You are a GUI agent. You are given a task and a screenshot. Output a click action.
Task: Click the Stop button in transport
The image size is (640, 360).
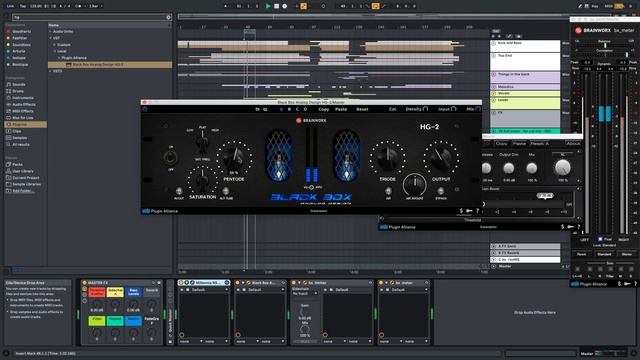click(x=276, y=6)
